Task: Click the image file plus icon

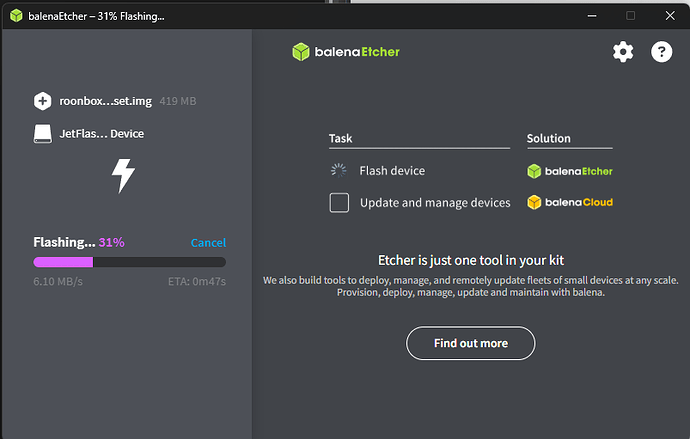Action: [43, 101]
